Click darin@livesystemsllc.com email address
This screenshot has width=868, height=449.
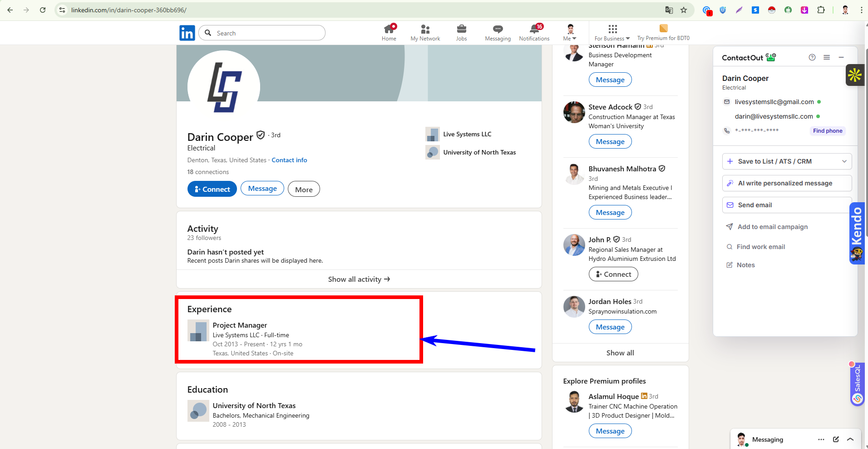click(774, 116)
